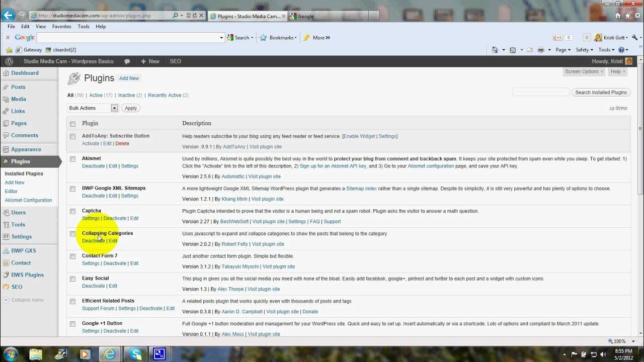Open Internet Explorer from the taskbar

tap(109, 354)
